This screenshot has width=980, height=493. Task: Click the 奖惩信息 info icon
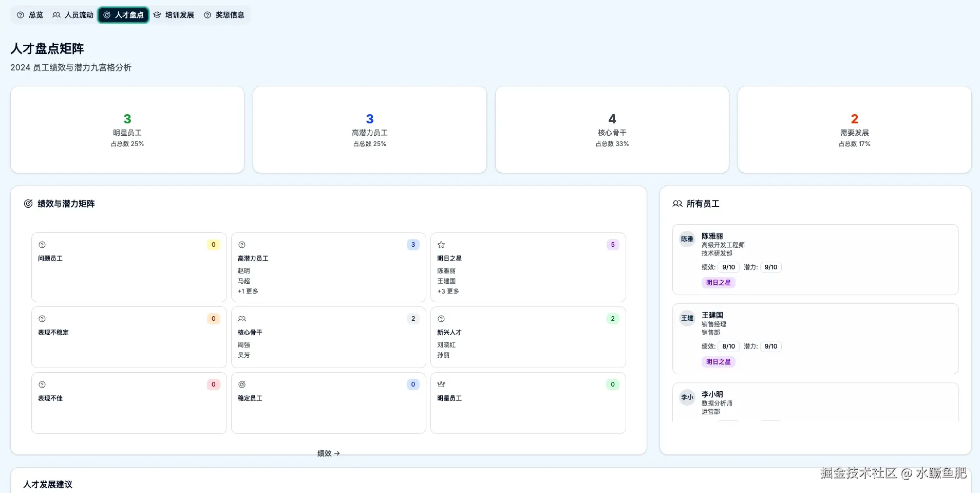click(207, 15)
